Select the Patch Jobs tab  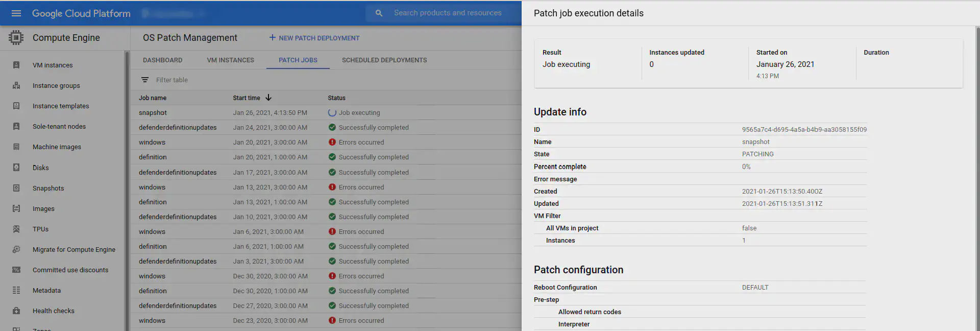tap(298, 60)
